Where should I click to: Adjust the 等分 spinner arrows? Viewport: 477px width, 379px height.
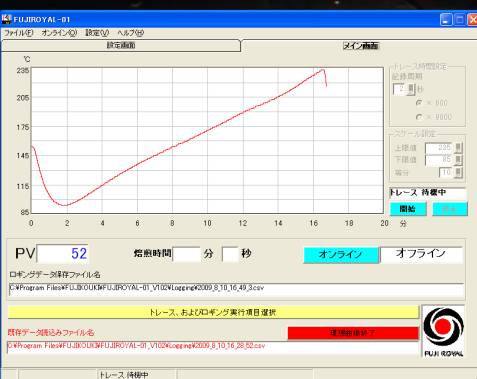tap(459, 172)
